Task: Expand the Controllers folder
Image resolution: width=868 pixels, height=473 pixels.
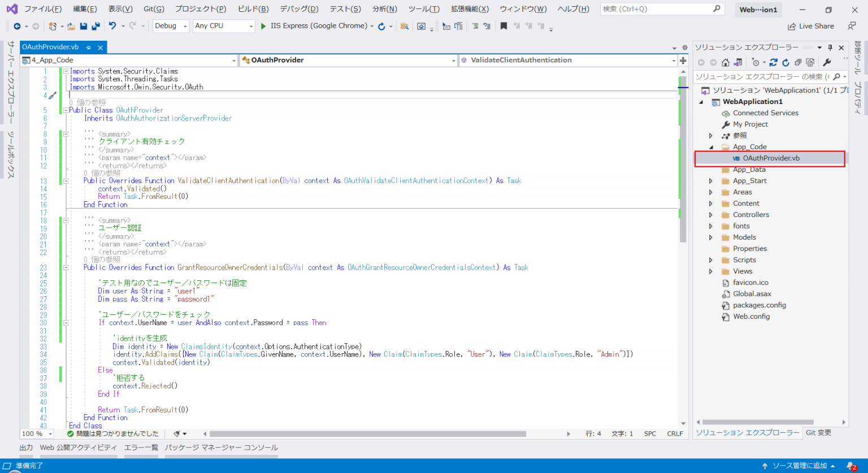Action: 711,214
